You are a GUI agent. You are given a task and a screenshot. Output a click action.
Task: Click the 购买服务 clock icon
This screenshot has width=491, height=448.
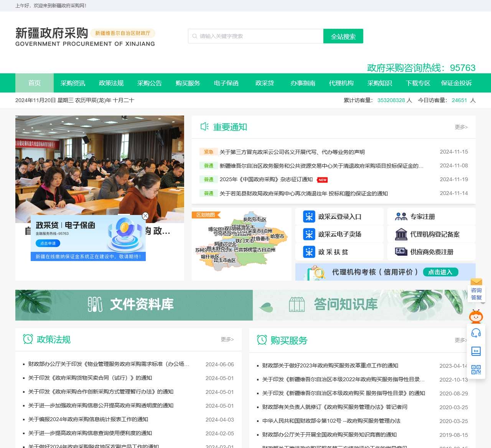click(x=262, y=340)
